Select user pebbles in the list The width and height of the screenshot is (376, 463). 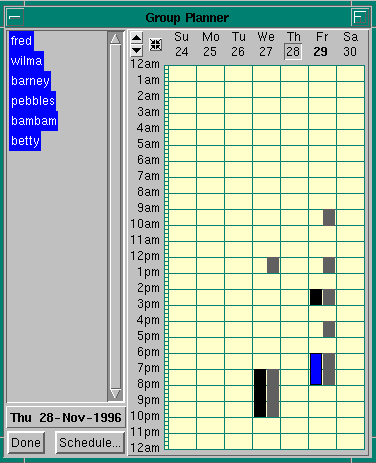pos(32,101)
